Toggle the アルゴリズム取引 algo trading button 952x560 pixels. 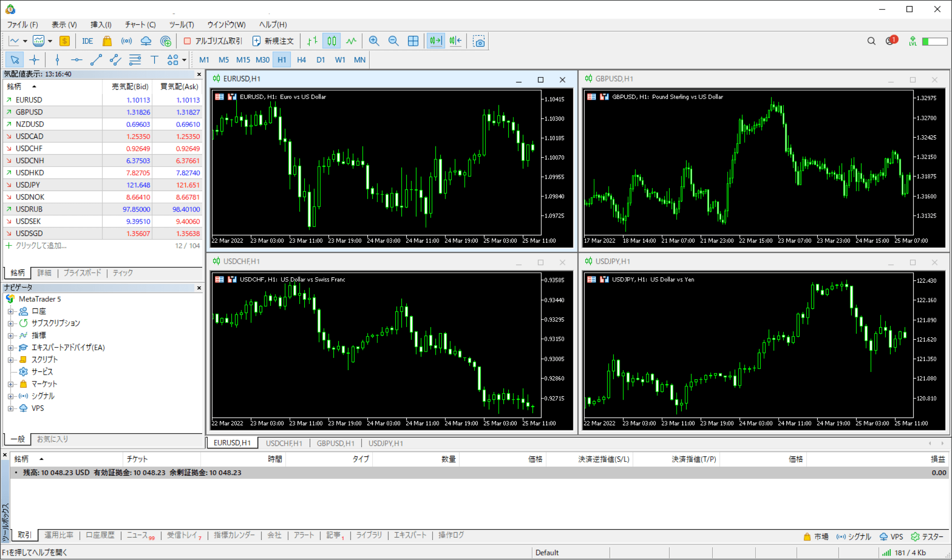point(213,41)
